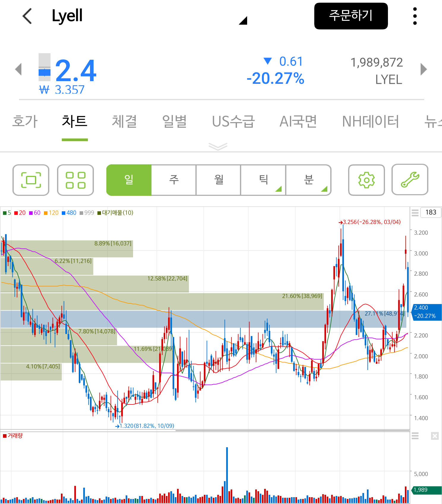Tap the LYEL ticker symbol

pos(389,80)
